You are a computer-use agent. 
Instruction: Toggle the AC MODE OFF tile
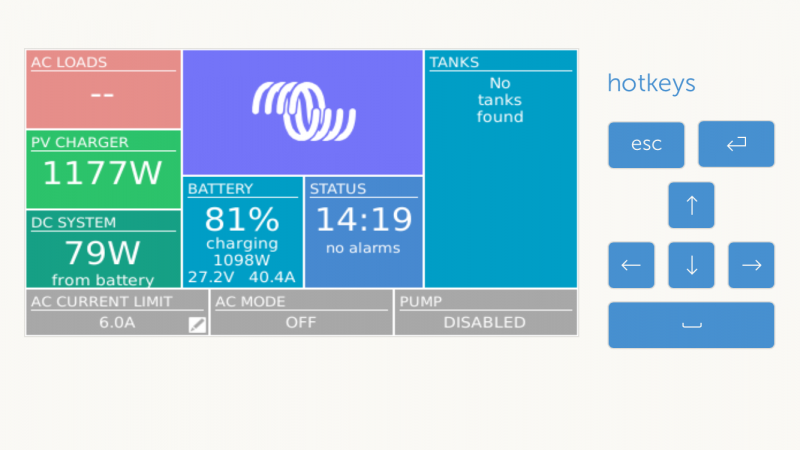301,312
